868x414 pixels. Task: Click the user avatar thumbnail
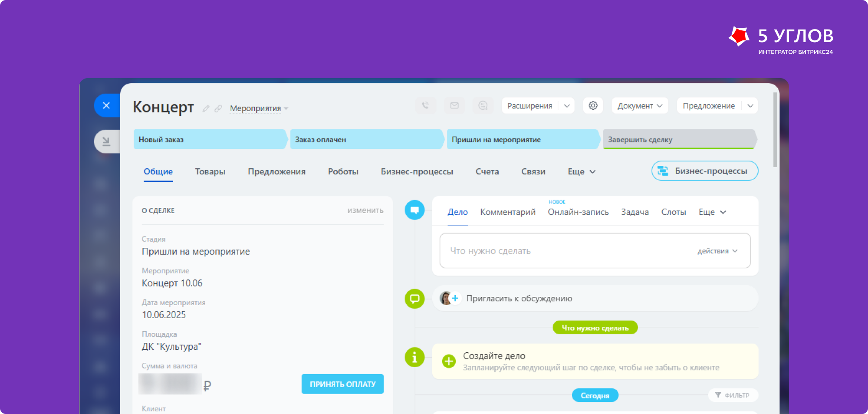point(445,298)
